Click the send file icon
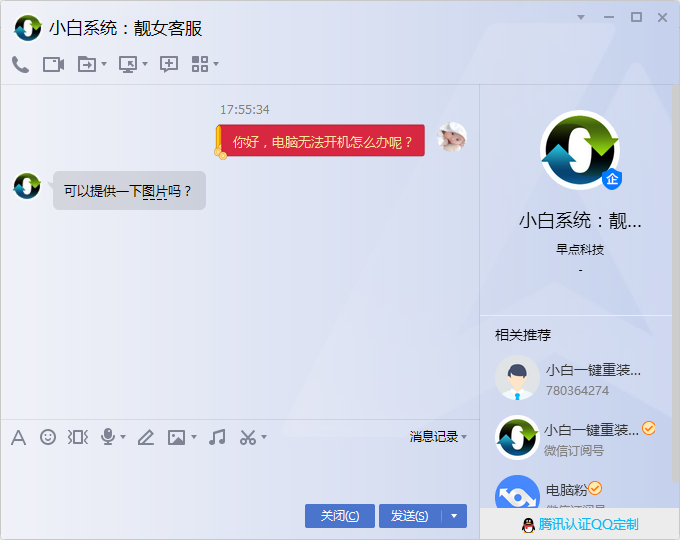The width and height of the screenshot is (680, 540). (87, 64)
